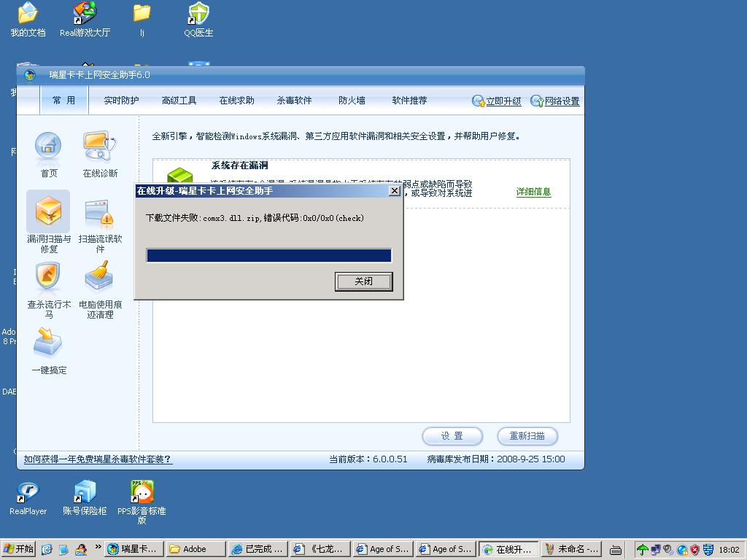Image resolution: width=747 pixels, height=560 pixels.
Task: Open the 在线求助 tab
Action: coord(237,101)
